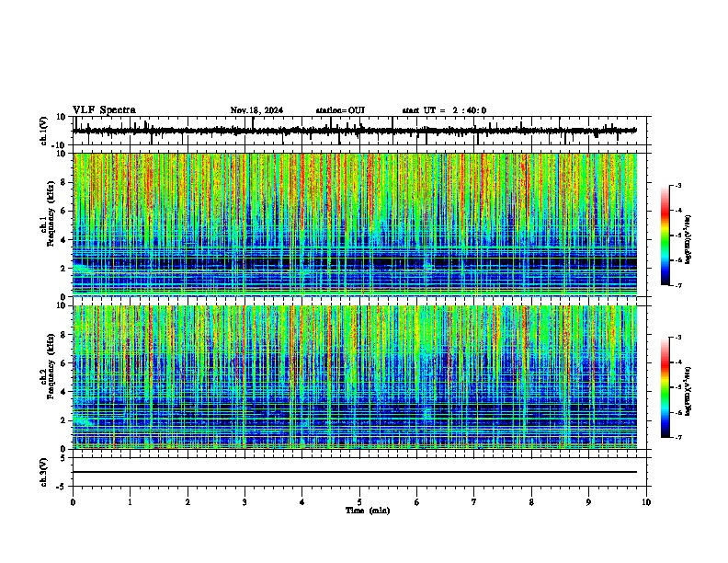
Task: Click the "8" kHz tick of ch.1 spectrogram
Action: tap(64, 182)
